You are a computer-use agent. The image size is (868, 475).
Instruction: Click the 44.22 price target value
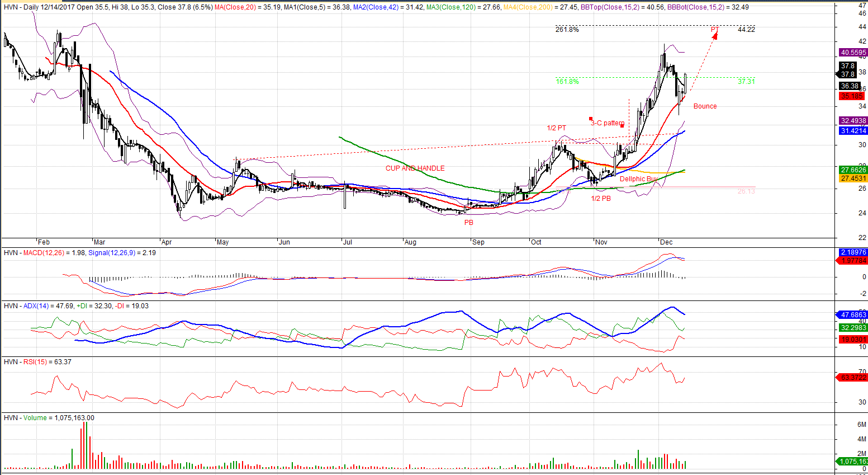[746, 30]
